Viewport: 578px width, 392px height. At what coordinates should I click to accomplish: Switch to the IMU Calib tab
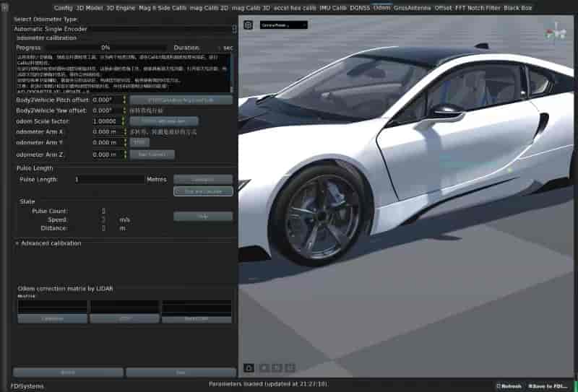click(x=334, y=7)
